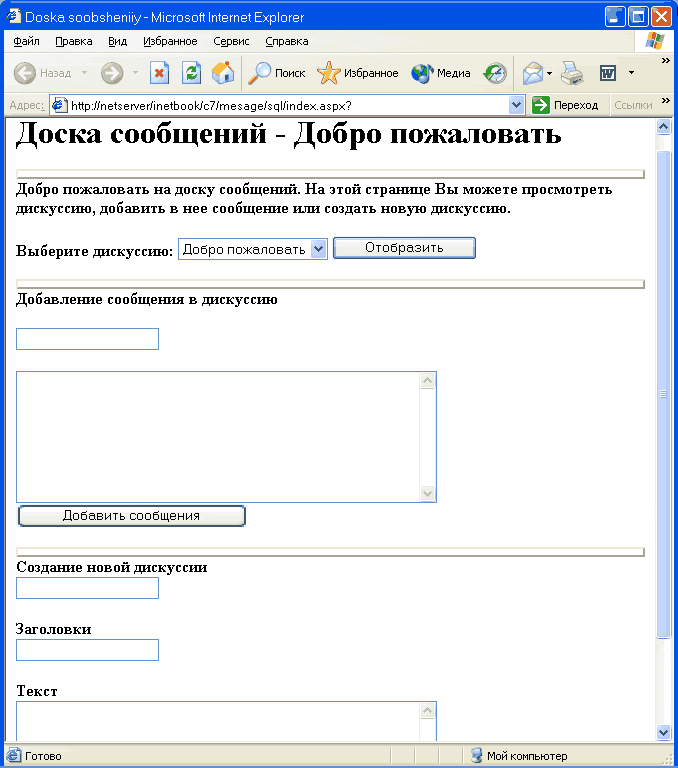The height and width of the screenshot is (768, 678).
Task: Click the Edit with Word icon
Action: tap(608, 73)
